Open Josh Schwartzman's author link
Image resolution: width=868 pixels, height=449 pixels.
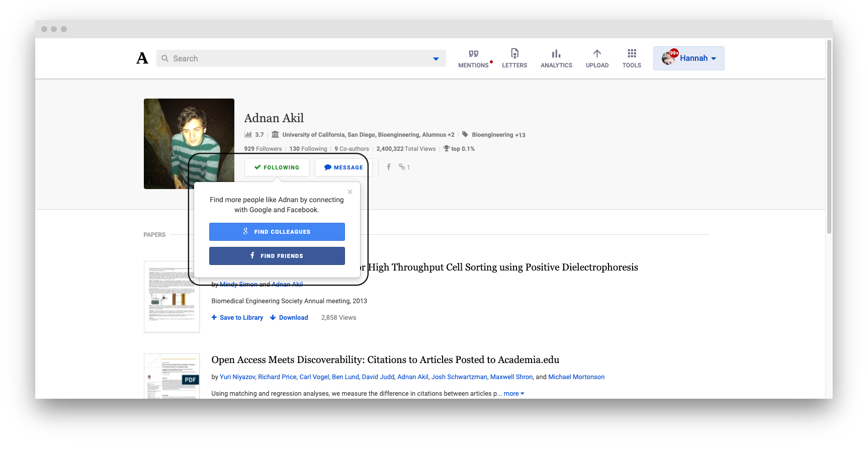tap(459, 377)
